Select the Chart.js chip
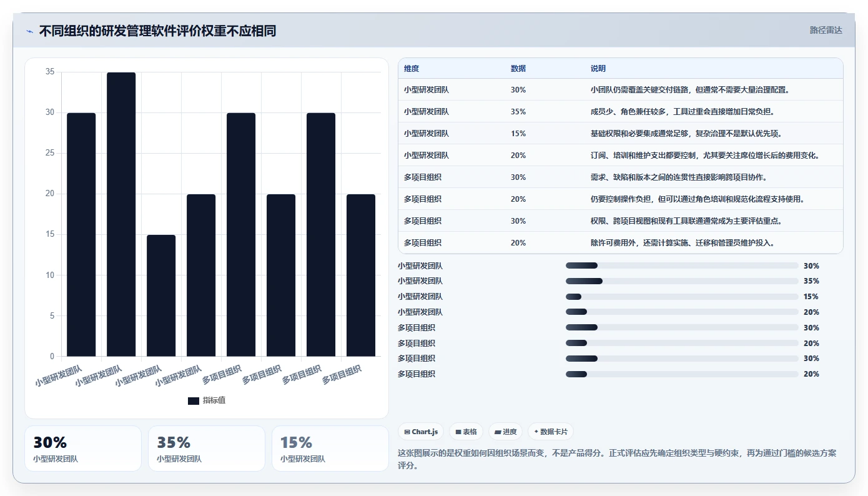The image size is (868, 496). click(421, 432)
